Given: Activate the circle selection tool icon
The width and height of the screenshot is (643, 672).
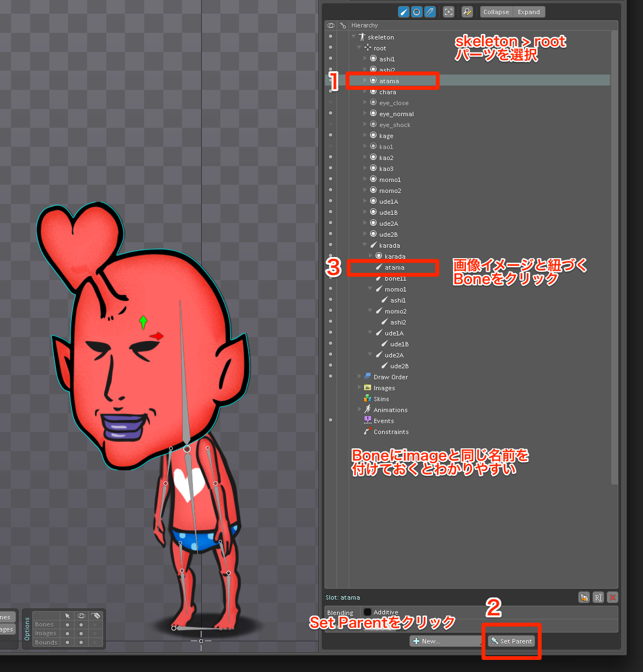Looking at the screenshot, I should click(417, 12).
